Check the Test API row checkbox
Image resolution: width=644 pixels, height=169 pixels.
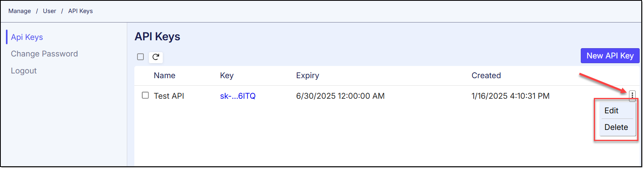click(x=145, y=96)
